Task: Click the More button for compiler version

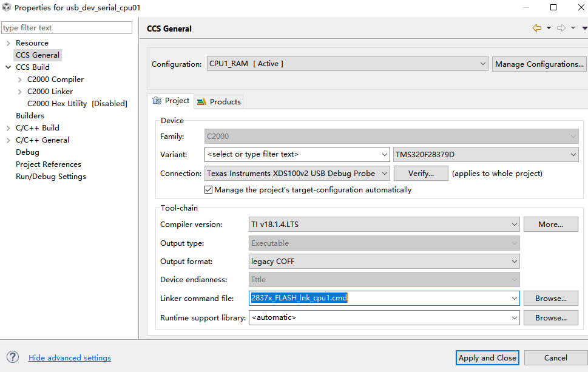Action: [550, 225]
